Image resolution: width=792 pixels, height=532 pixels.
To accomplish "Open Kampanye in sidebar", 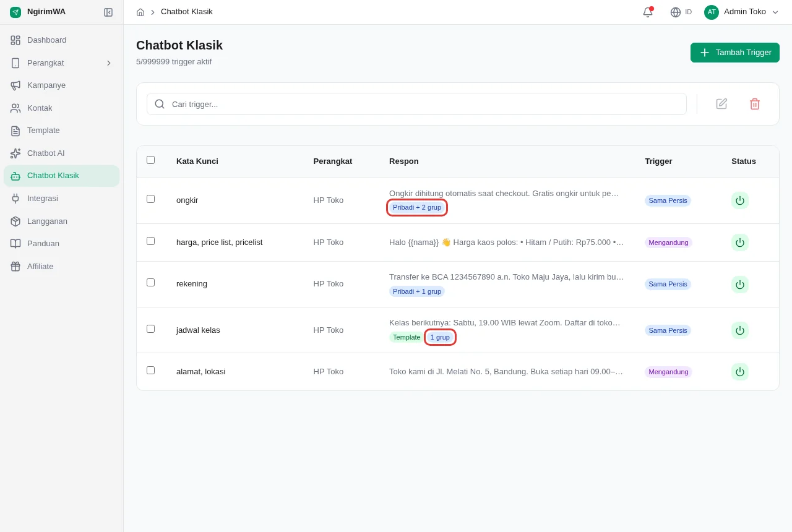I will tap(62, 85).
